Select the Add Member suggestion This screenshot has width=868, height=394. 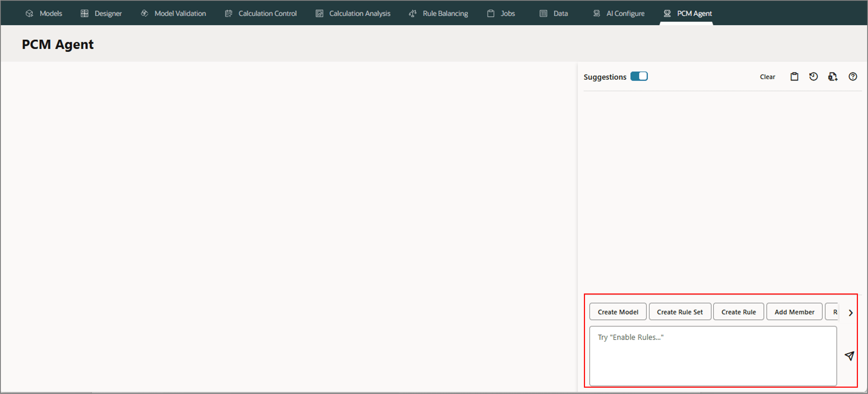coord(794,312)
